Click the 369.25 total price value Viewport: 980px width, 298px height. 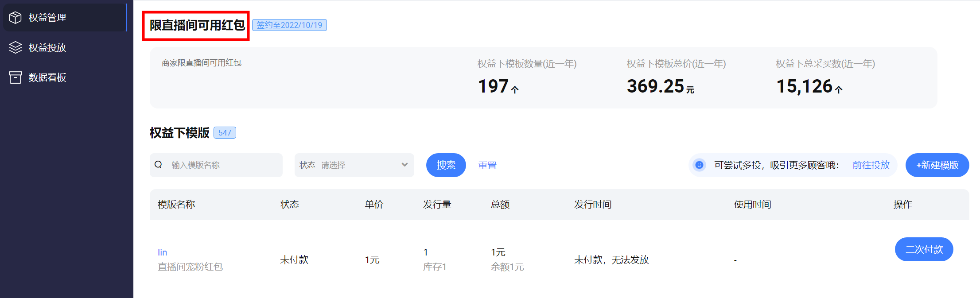pyautogui.click(x=655, y=86)
